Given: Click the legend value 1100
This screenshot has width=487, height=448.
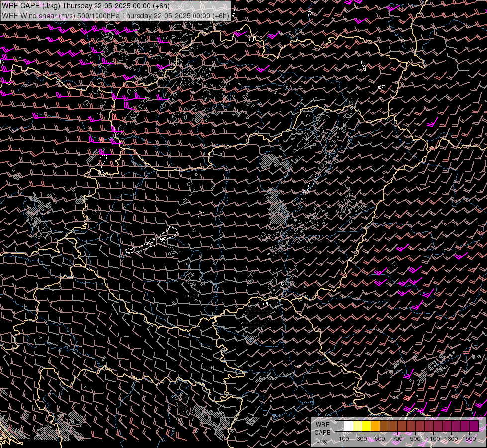Looking at the screenshot, I should point(433,439).
